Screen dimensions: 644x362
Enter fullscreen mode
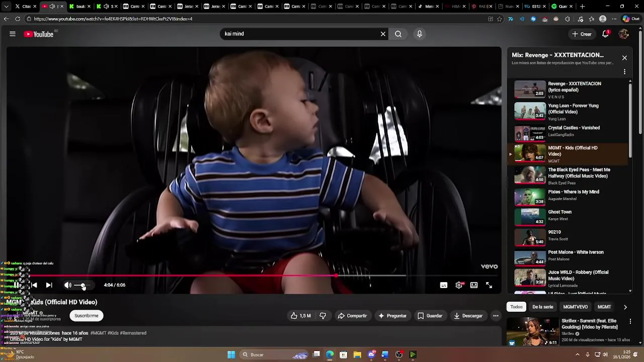coord(489,285)
